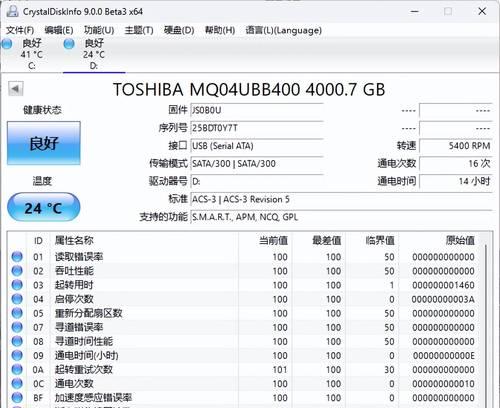Click the status dot for attribute 02
The image size is (500, 408).
tap(17, 271)
